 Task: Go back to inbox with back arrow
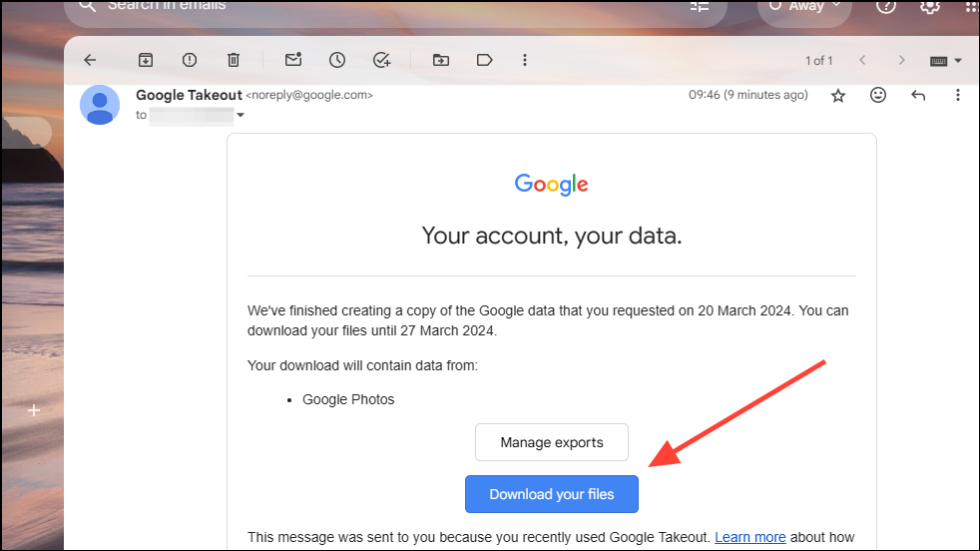point(90,60)
